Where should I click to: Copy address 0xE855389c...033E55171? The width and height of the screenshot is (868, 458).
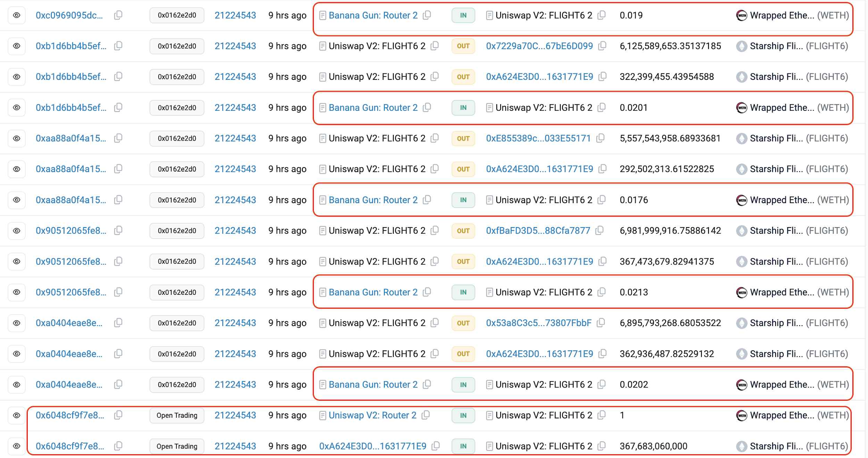pyautogui.click(x=600, y=138)
